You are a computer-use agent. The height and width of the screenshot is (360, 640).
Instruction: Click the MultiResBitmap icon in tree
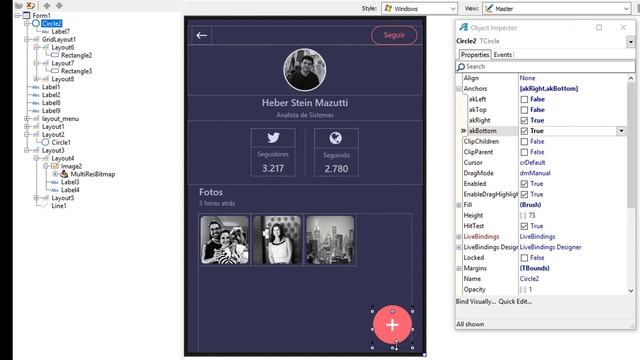point(64,174)
